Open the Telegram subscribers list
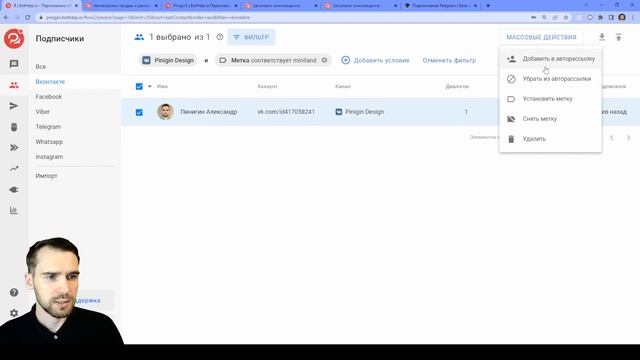This screenshot has height=360, width=640. click(48, 127)
